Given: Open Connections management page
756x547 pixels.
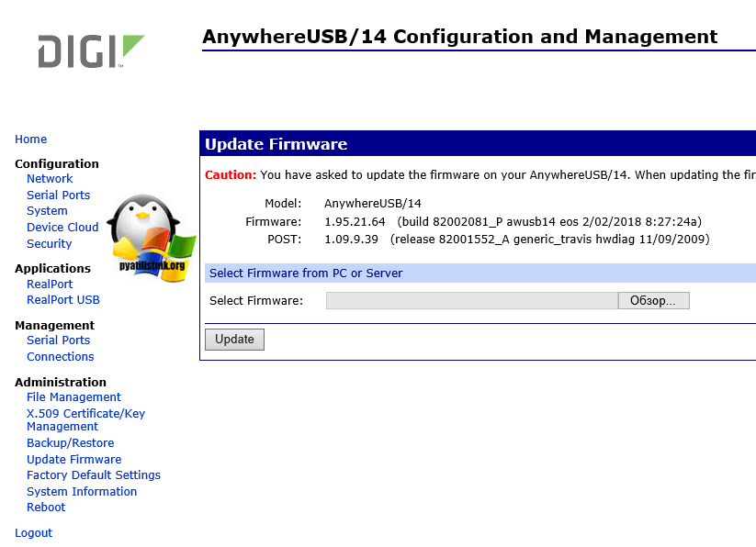Looking at the screenshot, I should click(61, 356).
